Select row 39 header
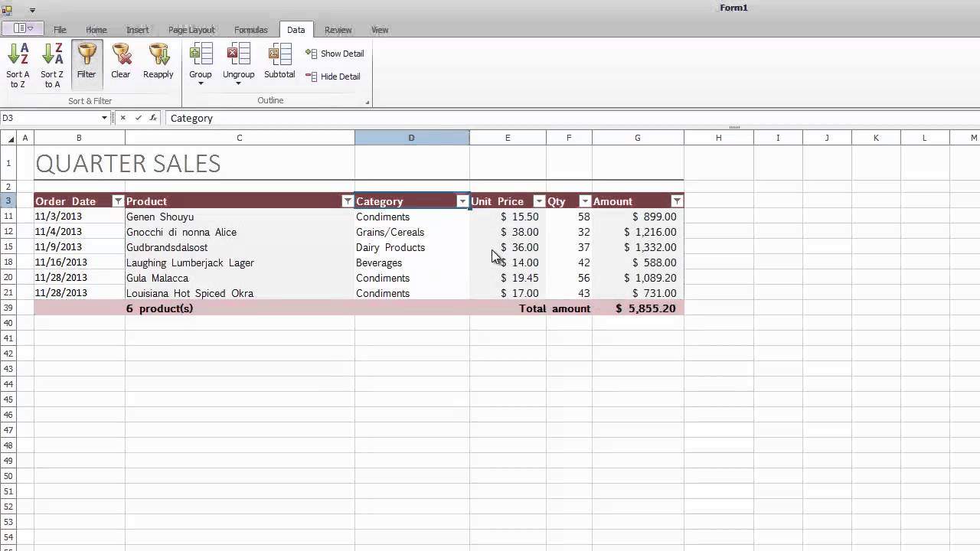The height and width of the screenshot is (551, 980). pos(8,308)
